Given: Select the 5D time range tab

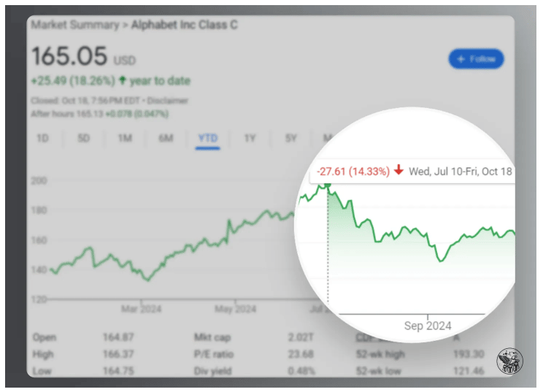Looking at the screenshot, I should 84,137.
